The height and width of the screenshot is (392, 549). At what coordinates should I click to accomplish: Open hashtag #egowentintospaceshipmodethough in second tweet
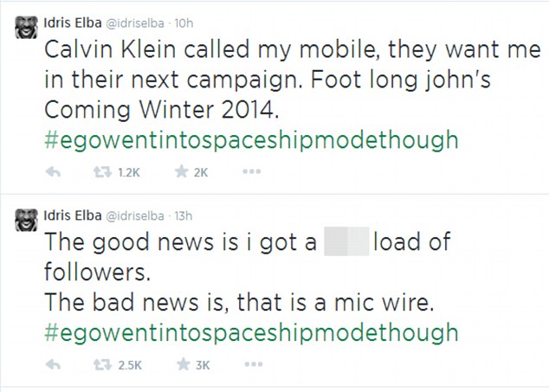click(x=251, y=333)
